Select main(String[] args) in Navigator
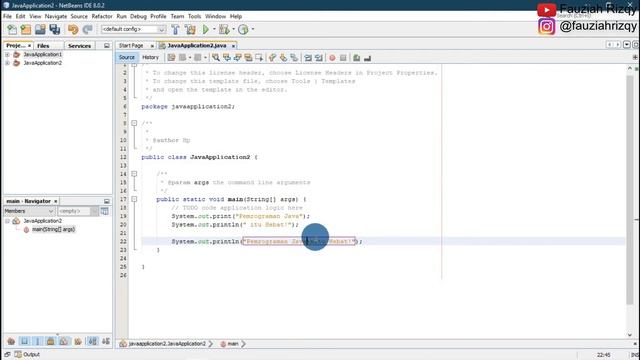This screenshot has width=640, height=360. (x=53, y=229)
